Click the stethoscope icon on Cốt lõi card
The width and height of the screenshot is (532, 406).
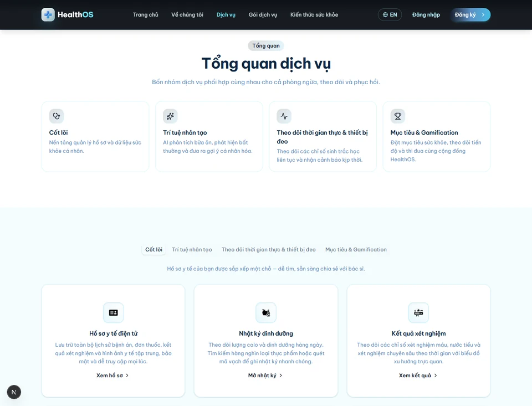57,116
